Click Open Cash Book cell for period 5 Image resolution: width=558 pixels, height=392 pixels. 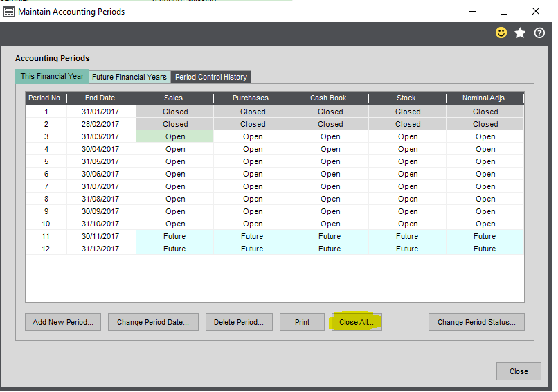coord(330,161)
